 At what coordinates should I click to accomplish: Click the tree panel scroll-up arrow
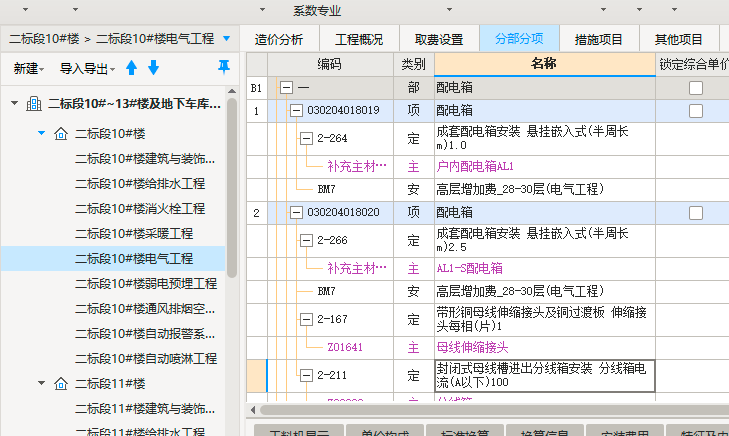(232, 91)
